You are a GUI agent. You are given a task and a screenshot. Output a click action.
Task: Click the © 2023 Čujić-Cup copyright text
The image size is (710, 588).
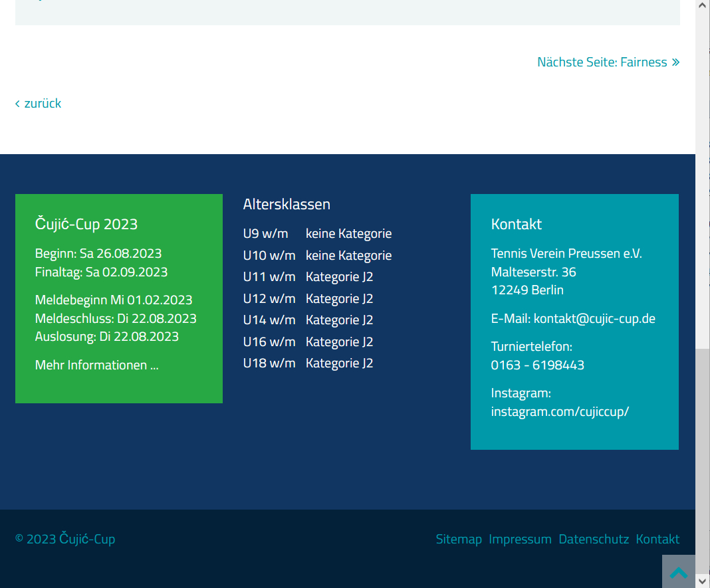65,539
